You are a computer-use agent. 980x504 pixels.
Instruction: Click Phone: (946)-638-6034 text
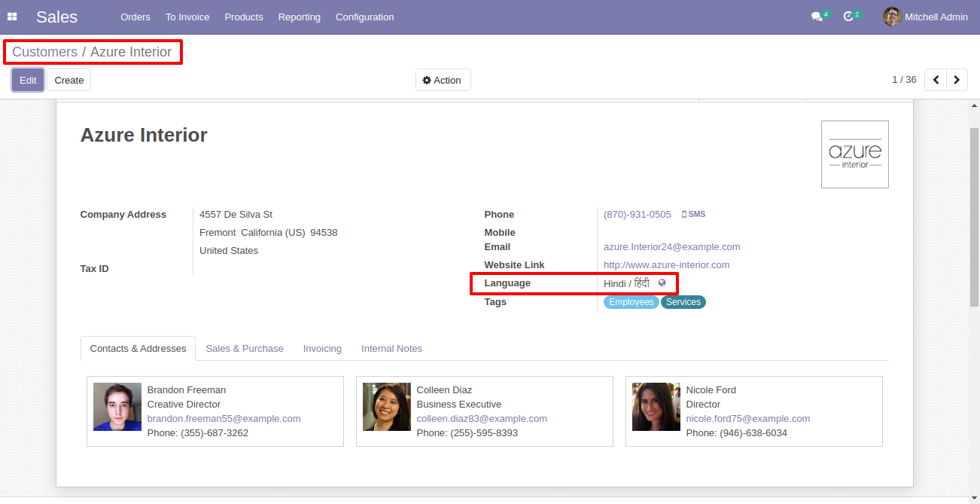click(737, 433)
